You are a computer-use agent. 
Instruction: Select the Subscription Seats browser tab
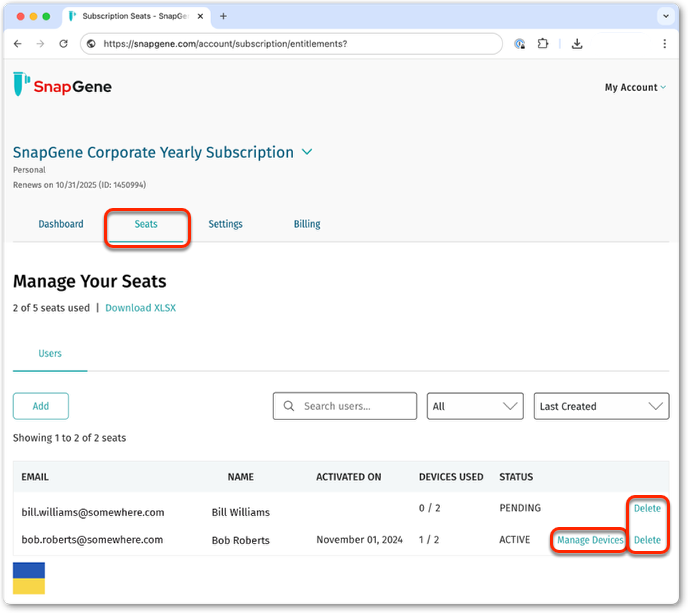pos(136,16)
